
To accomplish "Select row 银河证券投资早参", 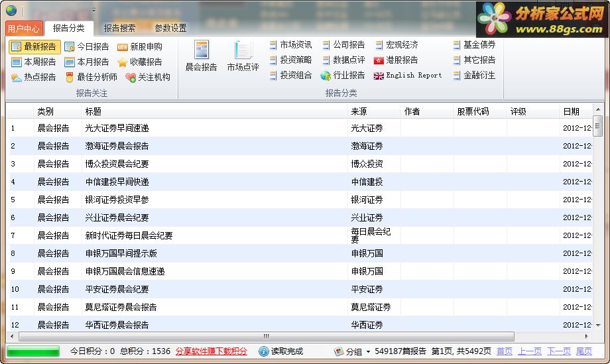I will 300,200.
